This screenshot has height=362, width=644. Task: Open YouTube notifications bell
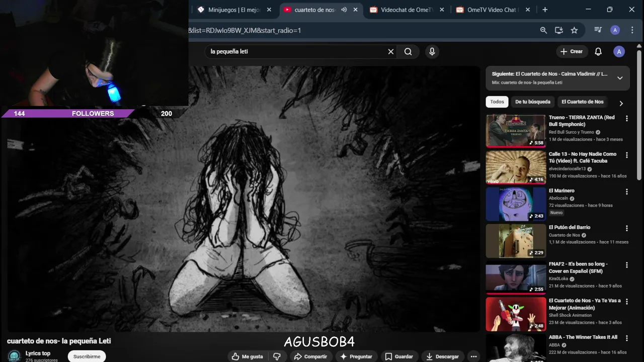[598, 51]
